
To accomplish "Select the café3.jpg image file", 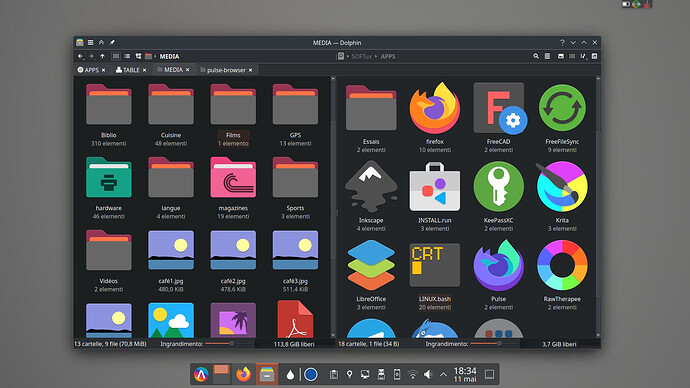I will tap(295, 261).
